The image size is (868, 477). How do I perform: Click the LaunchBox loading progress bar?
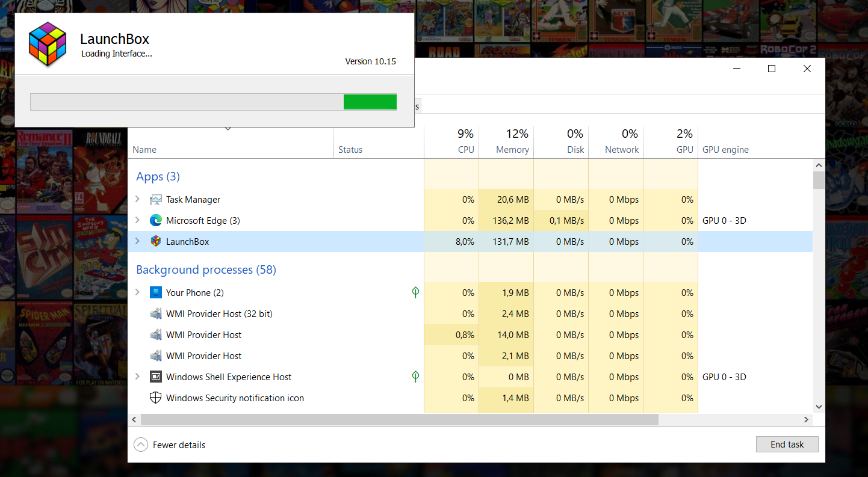pos(213,102)
